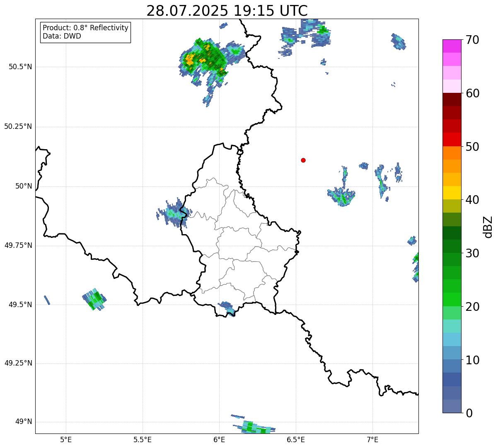Screen dimensions: 498x448
Task: Select the Data: DWD text
Action: click(x=62, y=36)
